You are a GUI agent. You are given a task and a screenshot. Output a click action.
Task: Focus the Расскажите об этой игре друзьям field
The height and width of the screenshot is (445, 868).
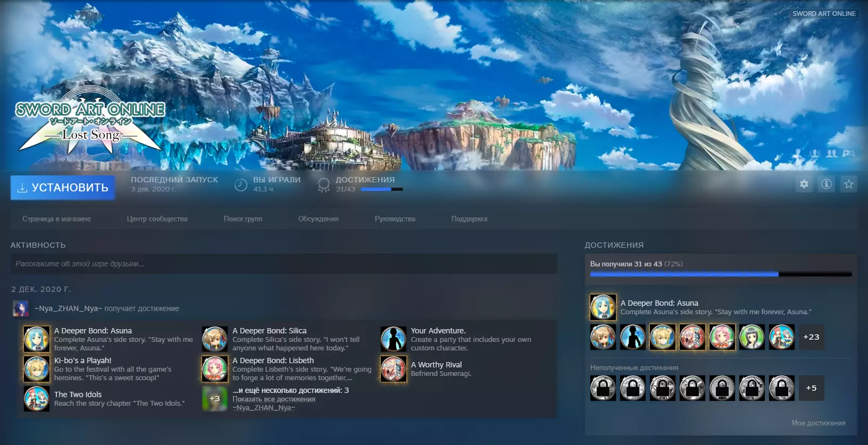283,264
